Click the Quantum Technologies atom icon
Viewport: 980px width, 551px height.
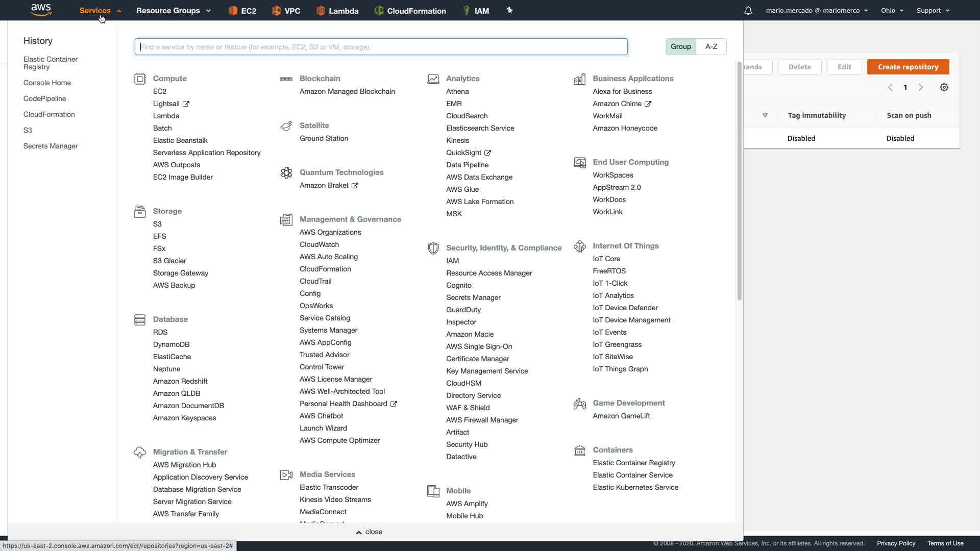click(x=286, y=173)
